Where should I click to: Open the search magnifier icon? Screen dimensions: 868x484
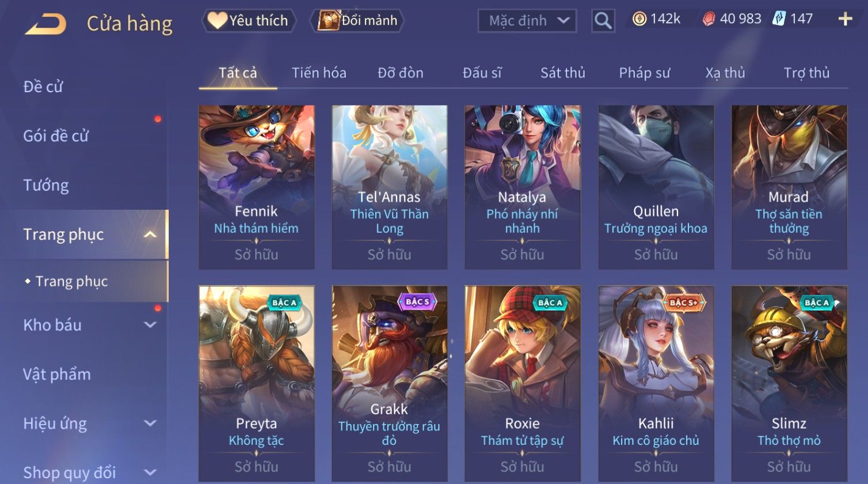pyautogui.click(x=603, y=21)
